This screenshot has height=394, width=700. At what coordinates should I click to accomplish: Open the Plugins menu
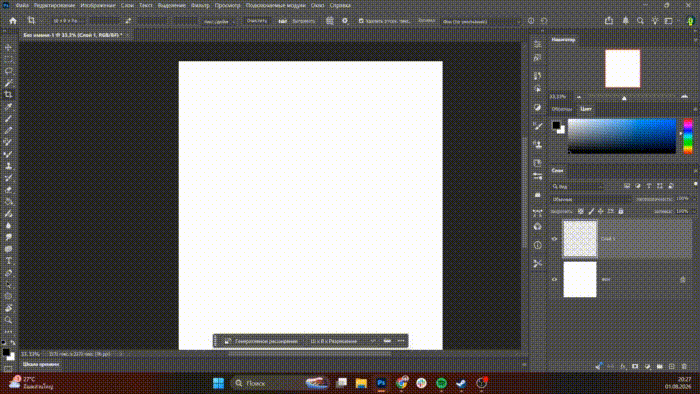point(275,5)
